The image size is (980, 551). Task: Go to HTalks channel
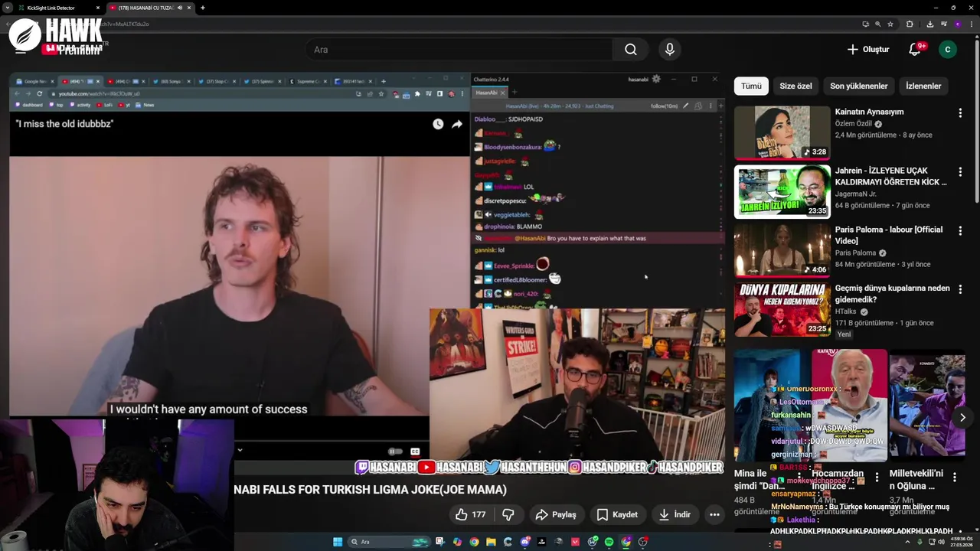(846, 311)
